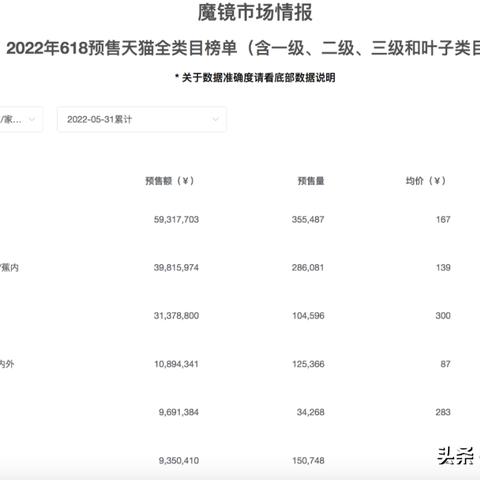Click average price 167
480x480 pixels.
coord(443,219)
